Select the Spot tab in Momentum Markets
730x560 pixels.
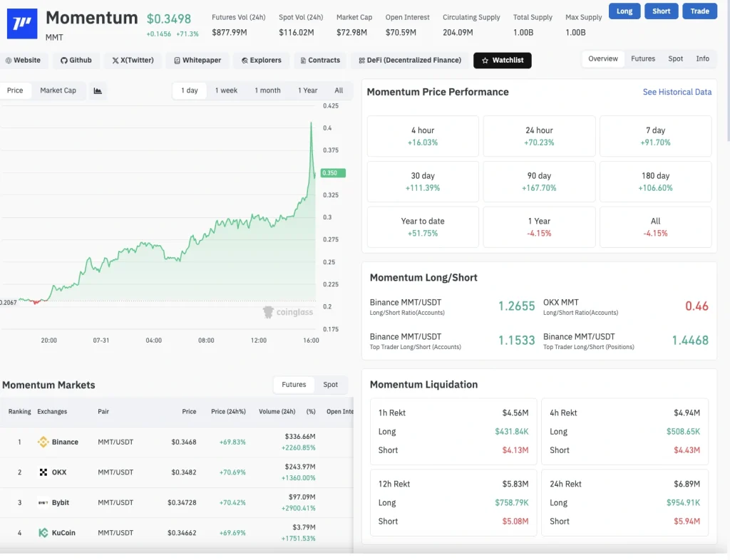click(331, 385)
